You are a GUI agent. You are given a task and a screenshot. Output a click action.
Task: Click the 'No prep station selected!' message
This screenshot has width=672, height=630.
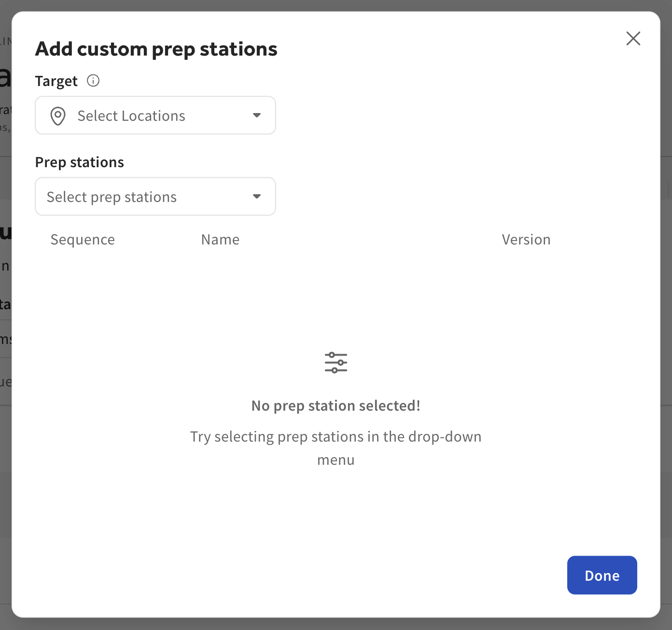(x=336, y=406)
